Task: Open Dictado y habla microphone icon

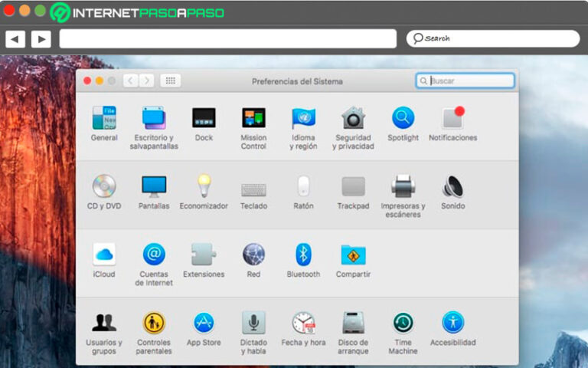Action: click(x=253, y=323)
